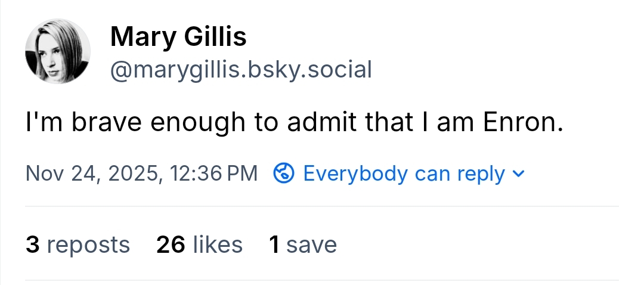This screenshot has width=644, height=285.
Task: View the 3 reposts list
Action: 78,244
